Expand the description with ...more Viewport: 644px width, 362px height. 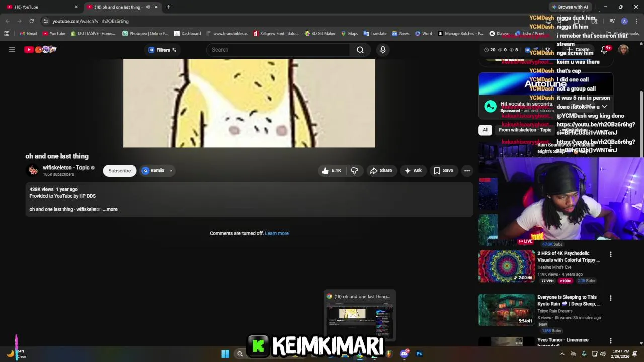click(x=110, y=209)
